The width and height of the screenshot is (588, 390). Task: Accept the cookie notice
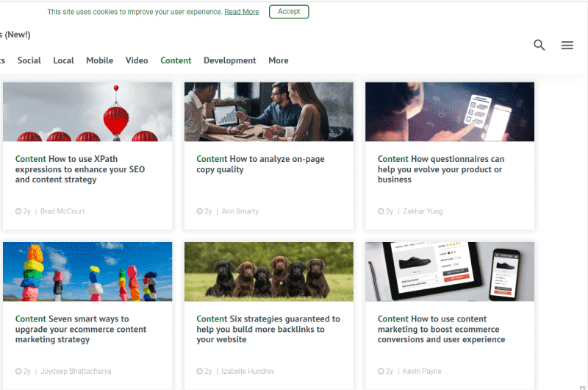pyautogui.click(x=289, y=12)
